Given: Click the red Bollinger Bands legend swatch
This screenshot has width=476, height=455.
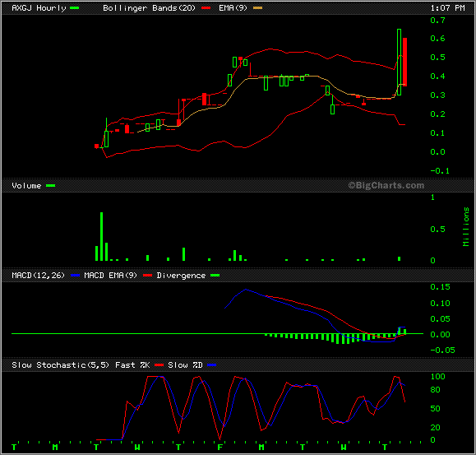Looking at the screenshot, I should coord(206,8).
